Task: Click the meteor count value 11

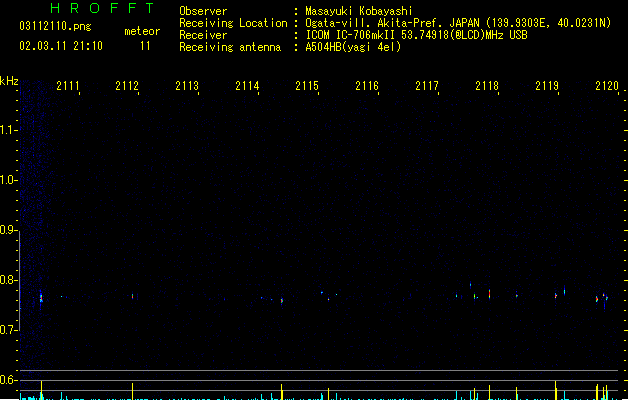Action: click(x=145, y=46)
